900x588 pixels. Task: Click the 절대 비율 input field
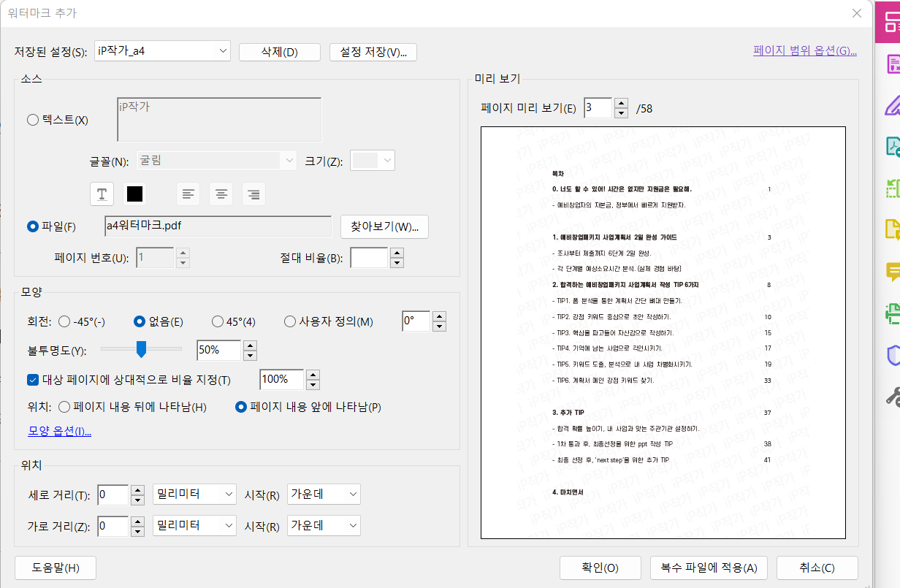click(370, 258)
